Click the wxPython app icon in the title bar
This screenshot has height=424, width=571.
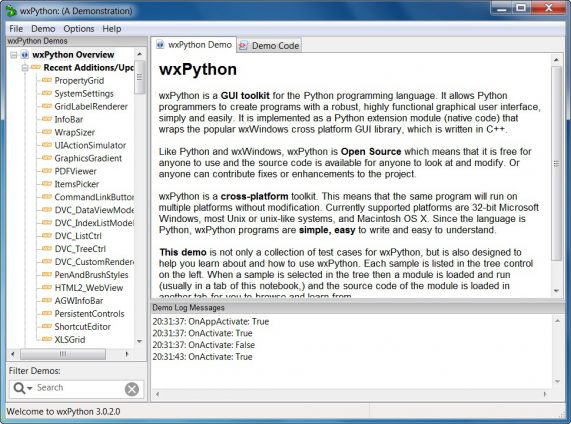pyautogui.click(x=11, y=11)
